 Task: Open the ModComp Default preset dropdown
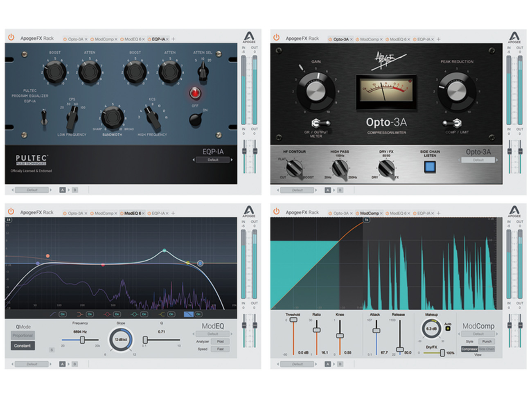[x=478, y=334]
